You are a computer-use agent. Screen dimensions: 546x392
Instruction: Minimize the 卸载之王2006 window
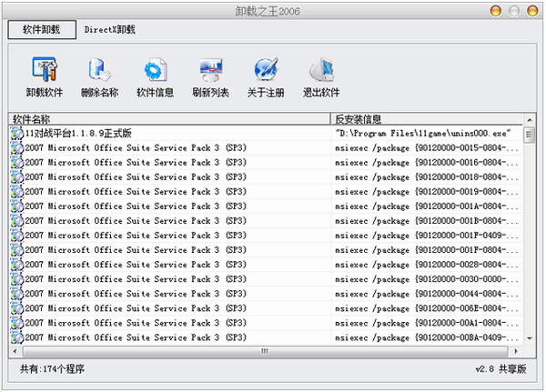[494, 10]
